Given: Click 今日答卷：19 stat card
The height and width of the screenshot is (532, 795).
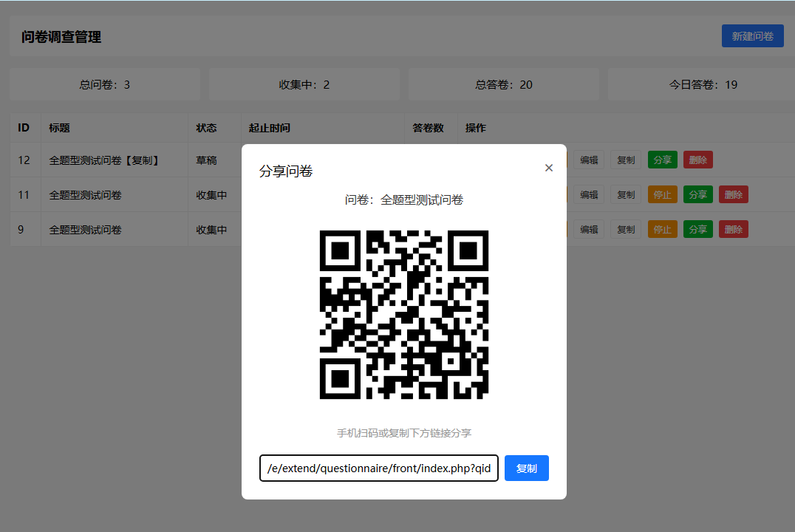Looking at the screenshot, I should coord(703,85).
